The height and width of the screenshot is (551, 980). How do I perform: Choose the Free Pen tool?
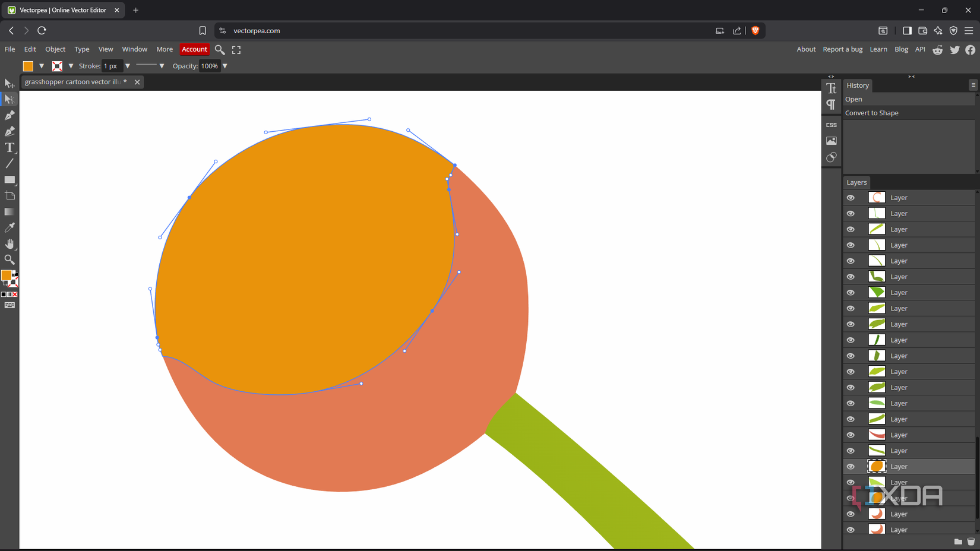click(10, 132)
